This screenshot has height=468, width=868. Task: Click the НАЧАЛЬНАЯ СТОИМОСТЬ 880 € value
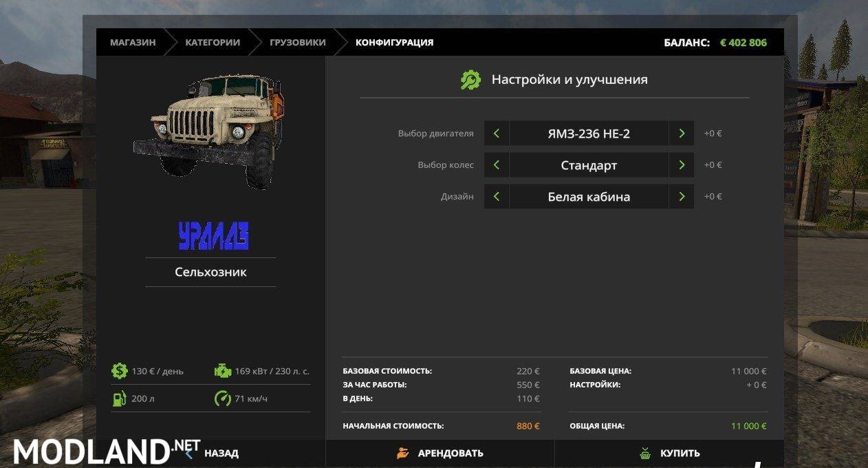528,426
